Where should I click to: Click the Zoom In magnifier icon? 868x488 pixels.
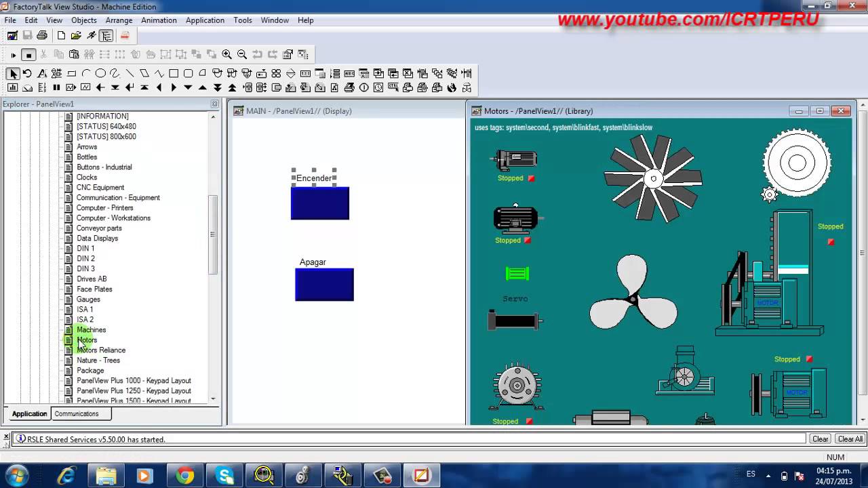[x=226, y=55]
